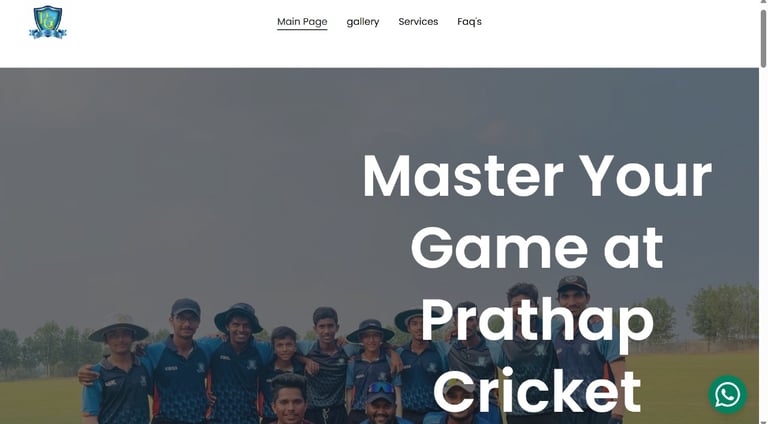Click the word "Prathap" in heading
Image resolution: width=768 pixels, height=424 pixels.
pos(537,320)
